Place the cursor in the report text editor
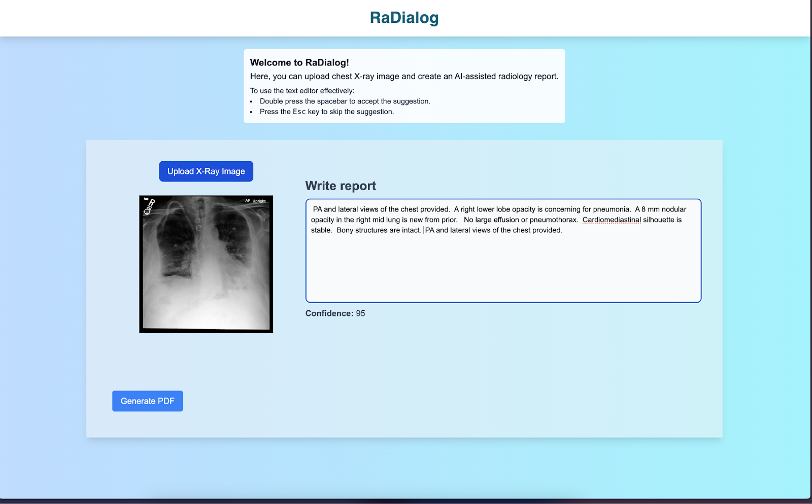Screen dimensions: 812x504 (502, 264)
